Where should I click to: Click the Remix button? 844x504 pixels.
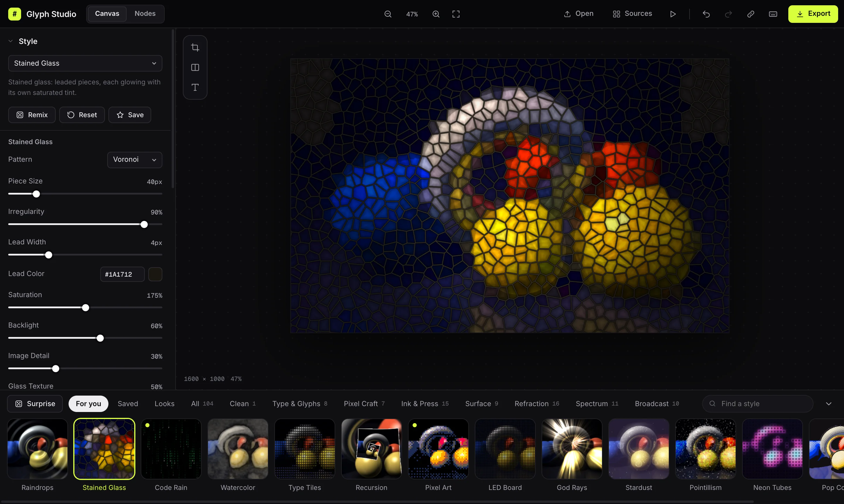click(x=32, y=115)
